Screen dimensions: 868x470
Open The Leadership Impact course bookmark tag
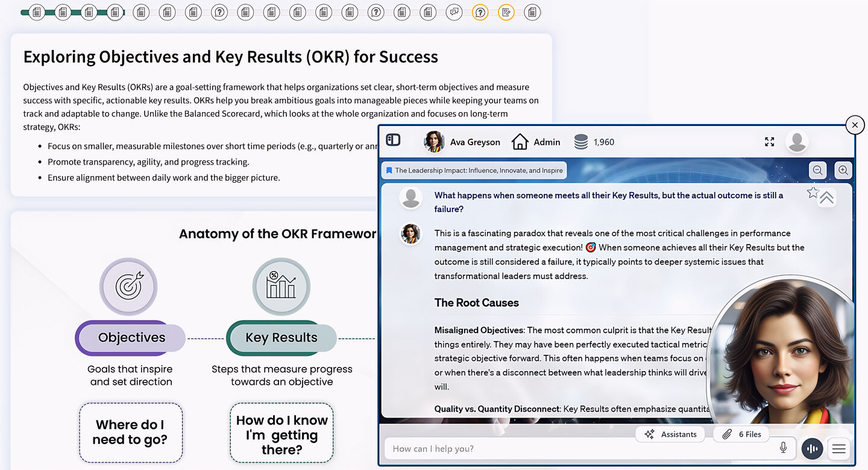(x=474, y=171)
